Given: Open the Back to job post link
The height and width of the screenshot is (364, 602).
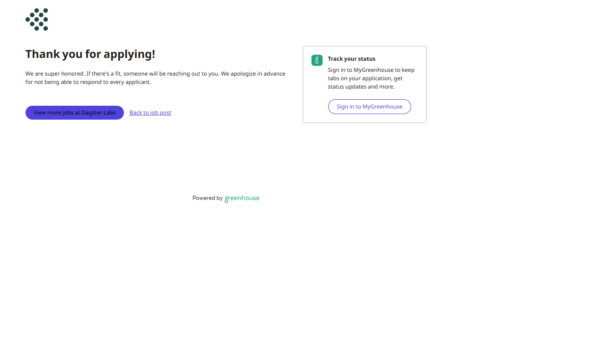Looking at the screenshot, I should click(x=150, y=113).
